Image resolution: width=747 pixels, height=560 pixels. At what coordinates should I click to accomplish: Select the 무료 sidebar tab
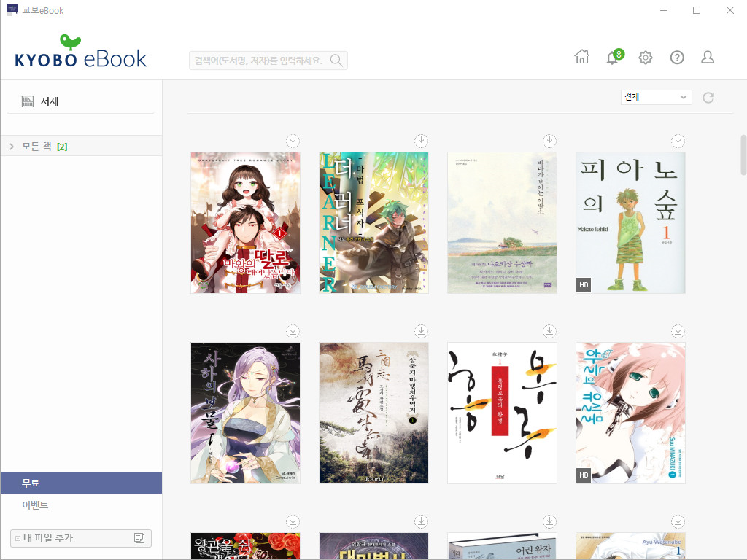click(81, 483)
